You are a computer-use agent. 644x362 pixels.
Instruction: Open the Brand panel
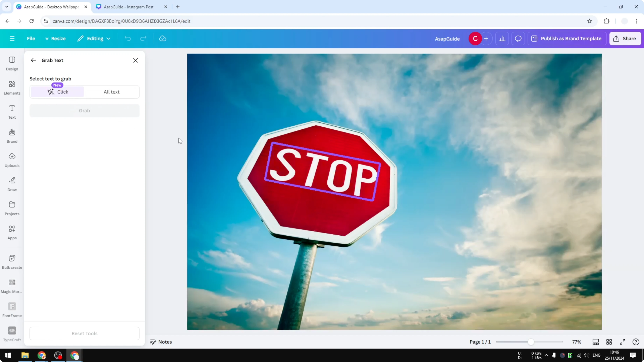point(12,136)
